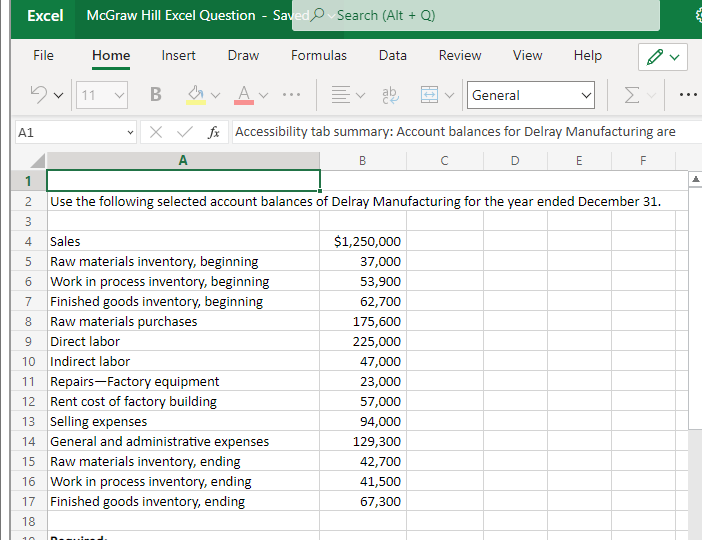Screen dimensions: 702x540
Task: Select the Selling expenses value 94,000
Action: click(363, 421)
